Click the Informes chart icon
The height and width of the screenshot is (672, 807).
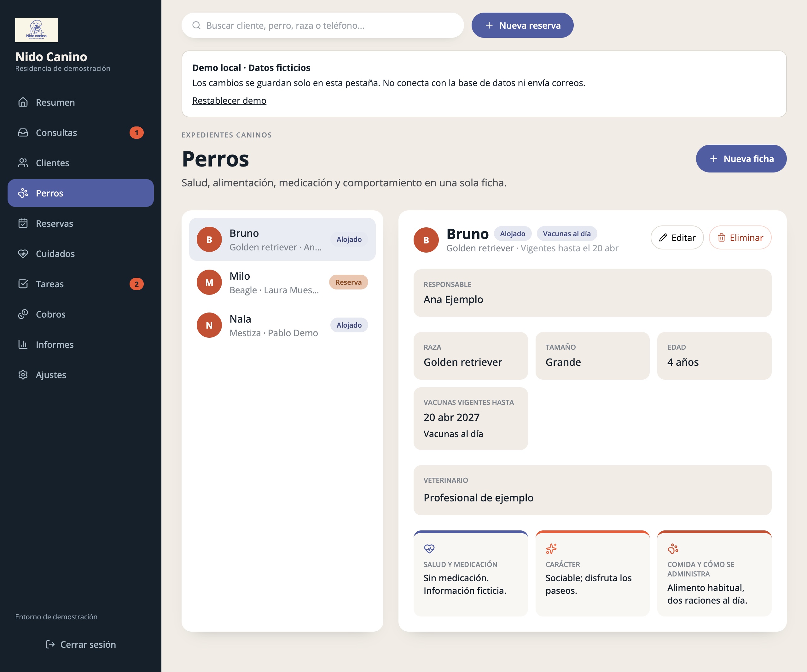(x=23, y=344)
